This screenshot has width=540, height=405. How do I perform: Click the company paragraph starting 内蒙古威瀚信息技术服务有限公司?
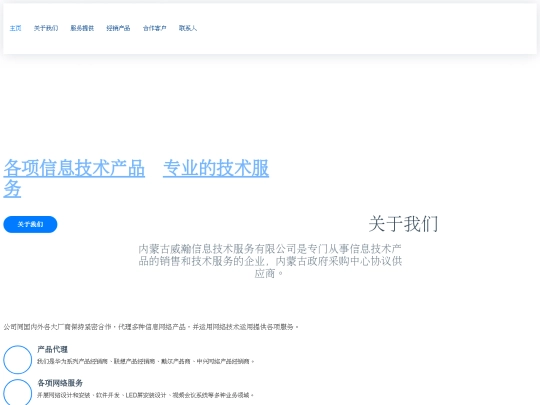[x=270, y=261]
